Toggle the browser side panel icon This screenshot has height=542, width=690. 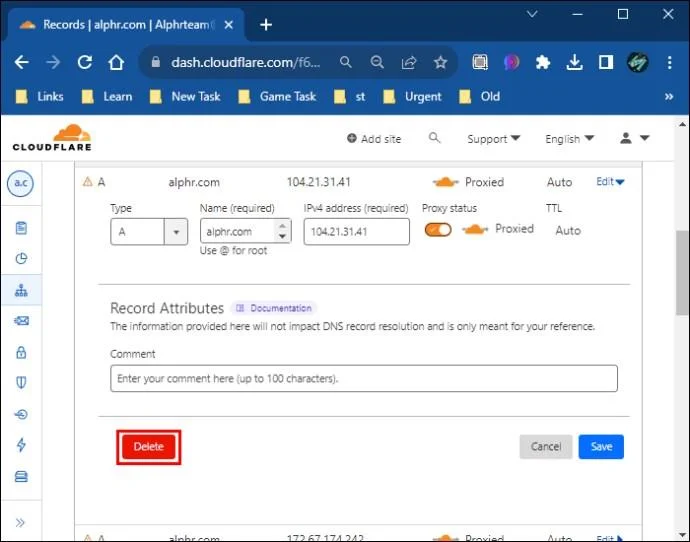pyautogui.click(x=606, y=62)
